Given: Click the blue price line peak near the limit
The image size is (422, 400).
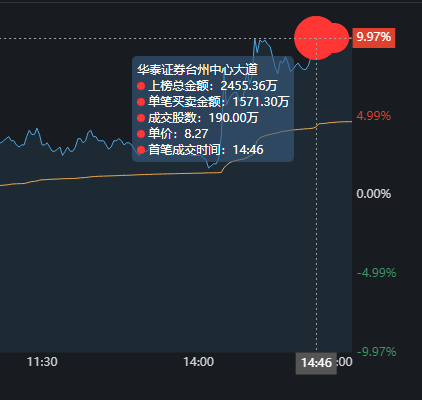Looking at the screenshot, I should pyautogui.click(x=255, y=39).
